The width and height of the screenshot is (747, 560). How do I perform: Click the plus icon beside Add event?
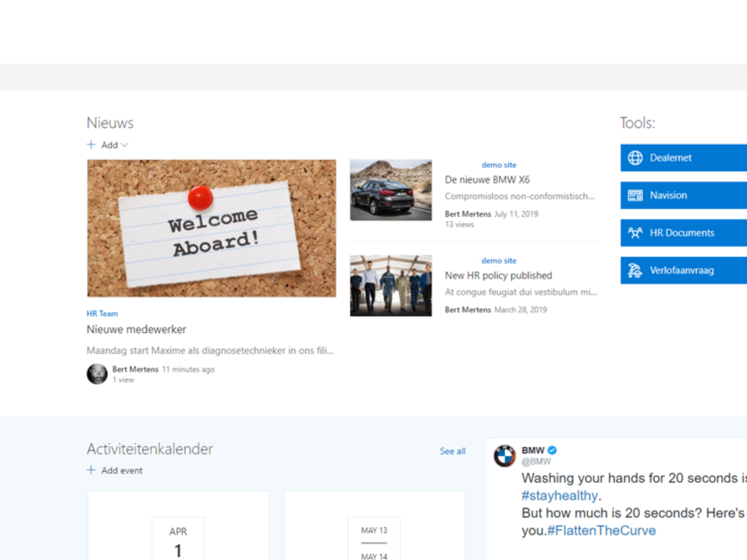(x=92, y=470)
